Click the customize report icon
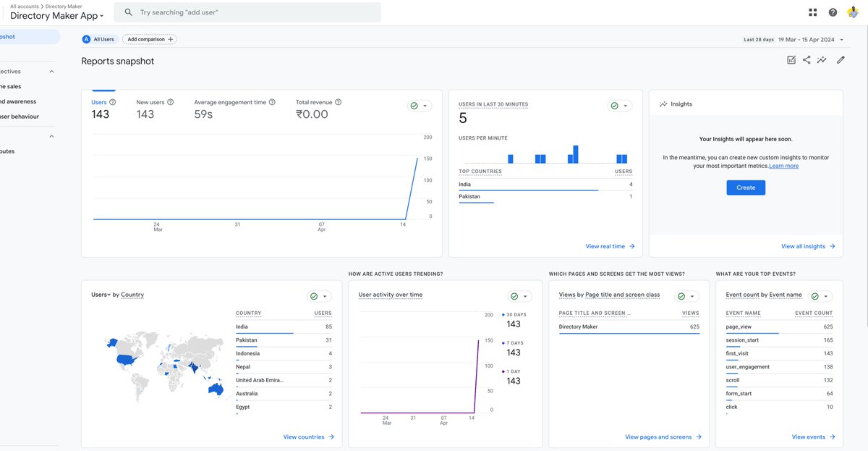 (791, 60)
